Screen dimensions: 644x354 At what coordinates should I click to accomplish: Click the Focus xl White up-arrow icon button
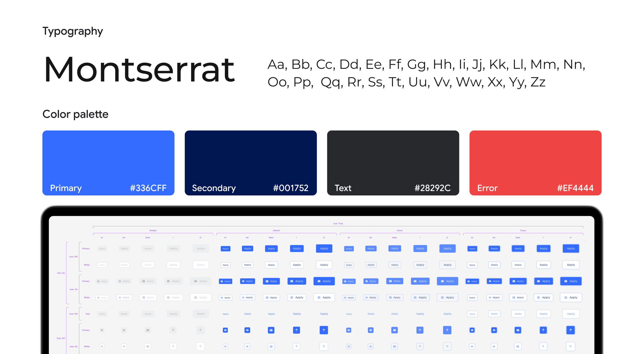point(571,347)
